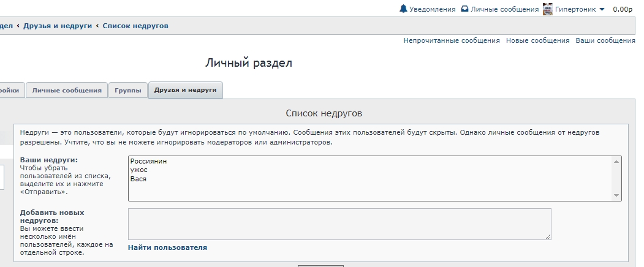Image resolution: width=644 pixels, height=267 pixels.
Task: Switch to the Личные сообщения tab
Action: (67, 91)
